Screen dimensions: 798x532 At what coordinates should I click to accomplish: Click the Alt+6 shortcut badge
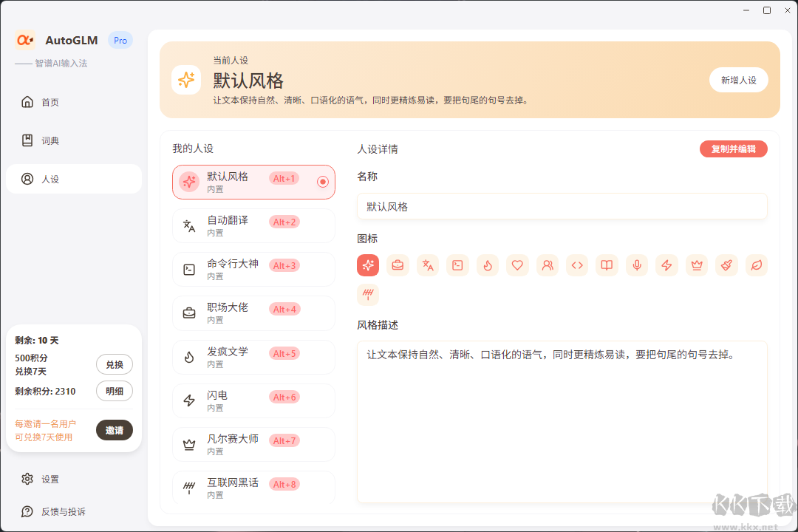pos(284,397)
